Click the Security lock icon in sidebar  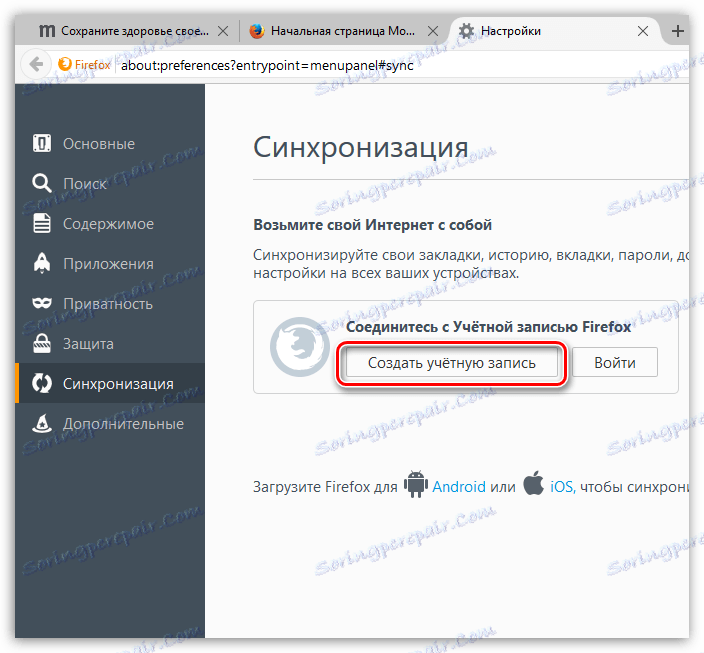point(42,343)
